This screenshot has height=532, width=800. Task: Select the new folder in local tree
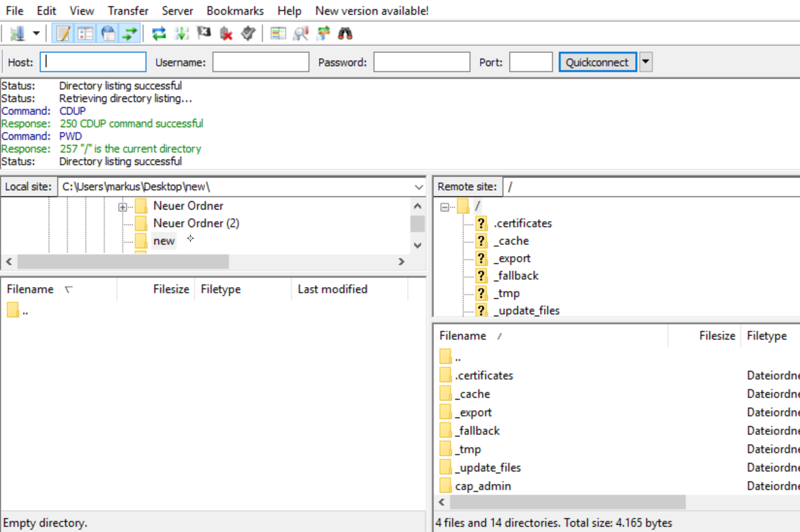(164, 240)
